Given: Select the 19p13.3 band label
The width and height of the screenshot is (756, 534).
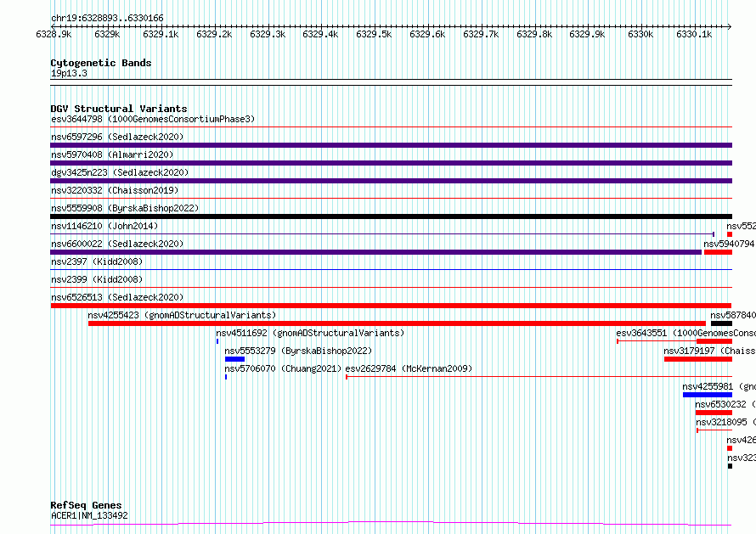Looking at the screenshot, I should click(69, 73).
